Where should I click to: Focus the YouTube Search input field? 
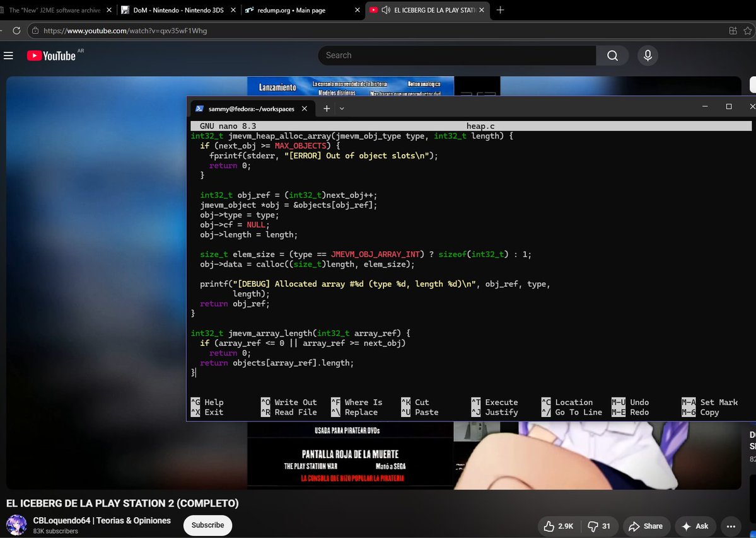click(x=457, y=55)
